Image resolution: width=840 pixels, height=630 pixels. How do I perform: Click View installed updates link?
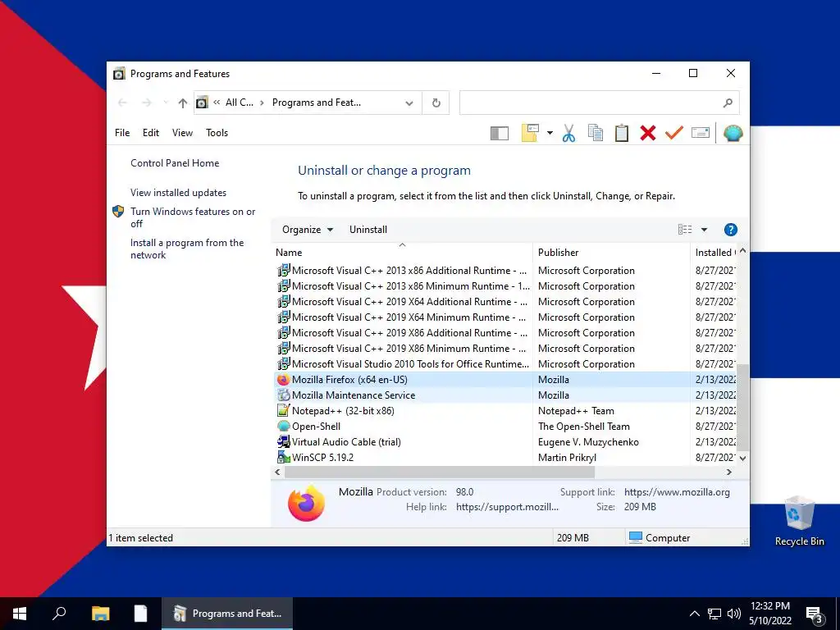[178, 193]
